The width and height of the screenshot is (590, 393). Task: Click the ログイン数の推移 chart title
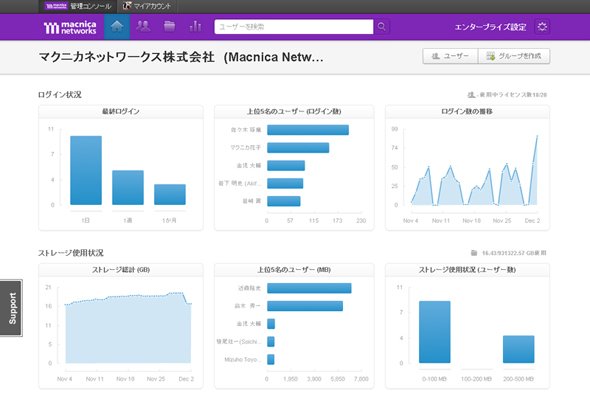(x=467, y=111)
